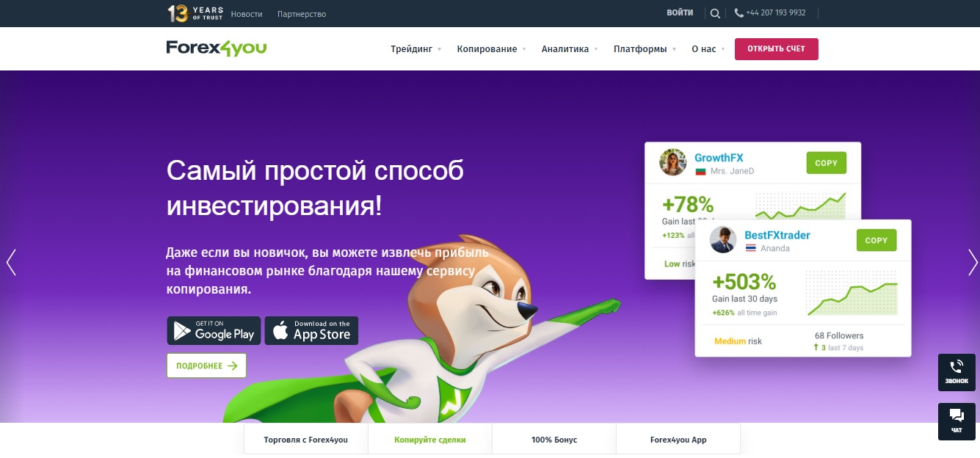Click the Открыть счет button

776,49
